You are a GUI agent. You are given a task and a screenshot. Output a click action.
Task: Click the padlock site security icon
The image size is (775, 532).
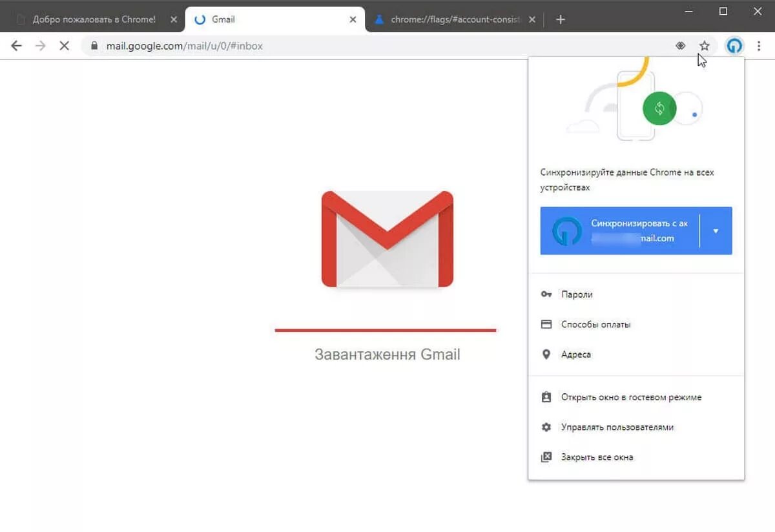coord(94,46)
